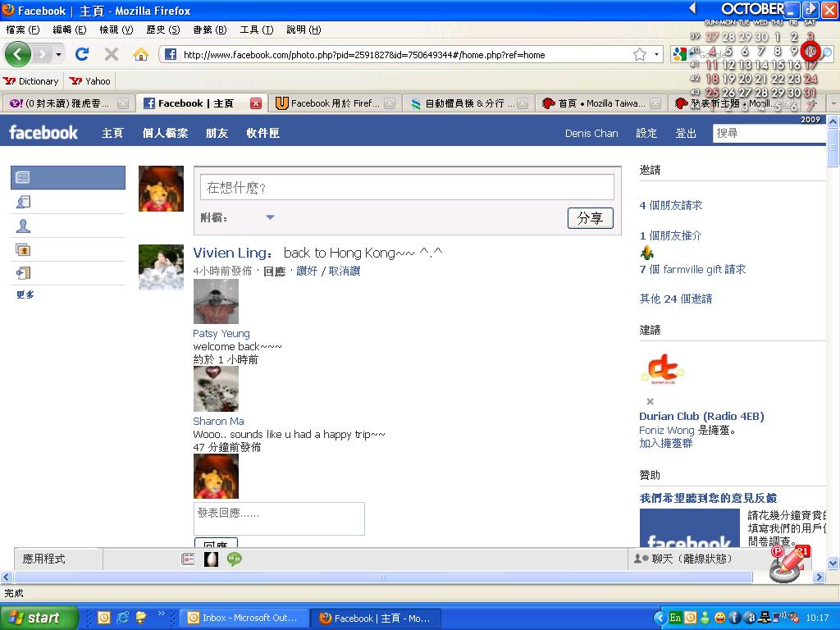The width and height of the screenshot is (840, 630).
Task: Open the Facebook favicon site identity
Action: pyautogui.click(x=171, y=54)
